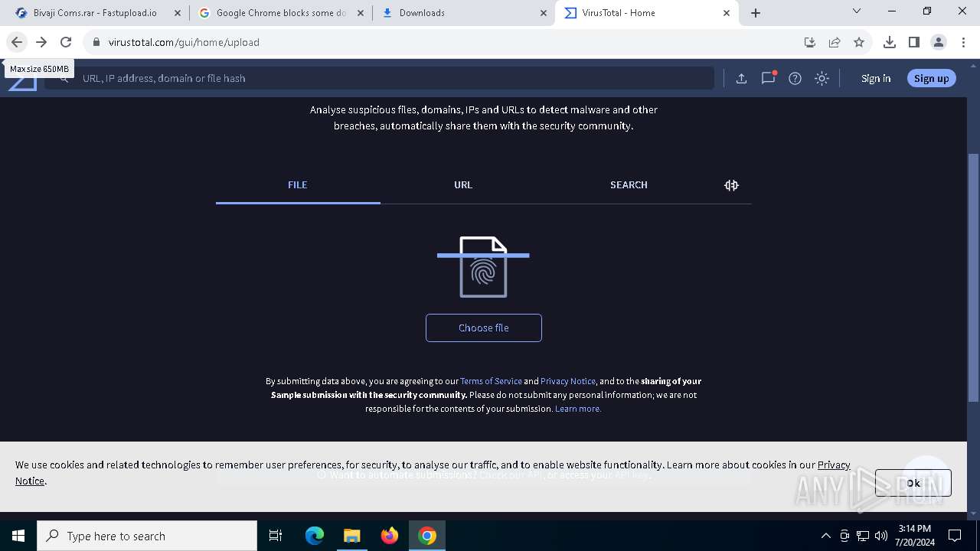Close the Downloads tab
Image resolution: width=980 pixels, height=551 pixels.
[x=544, y=13]
